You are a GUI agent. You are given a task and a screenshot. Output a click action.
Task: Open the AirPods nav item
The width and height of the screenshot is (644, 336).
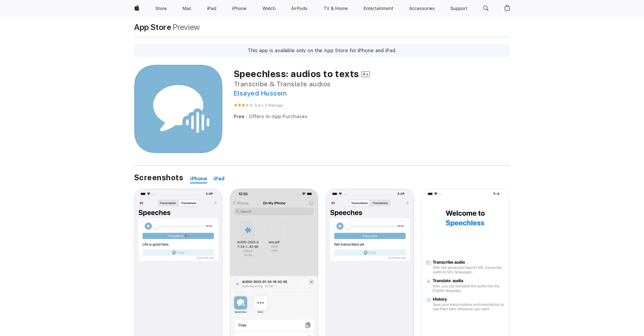pos(299,8)
